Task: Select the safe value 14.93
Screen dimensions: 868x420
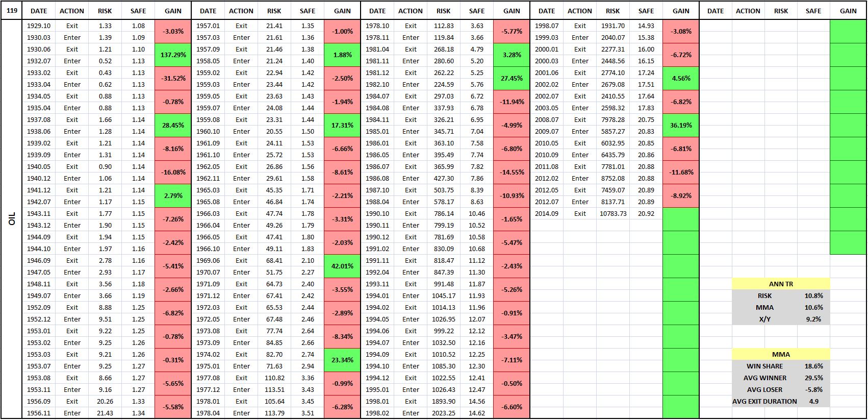Action: (x=646, y=26)
